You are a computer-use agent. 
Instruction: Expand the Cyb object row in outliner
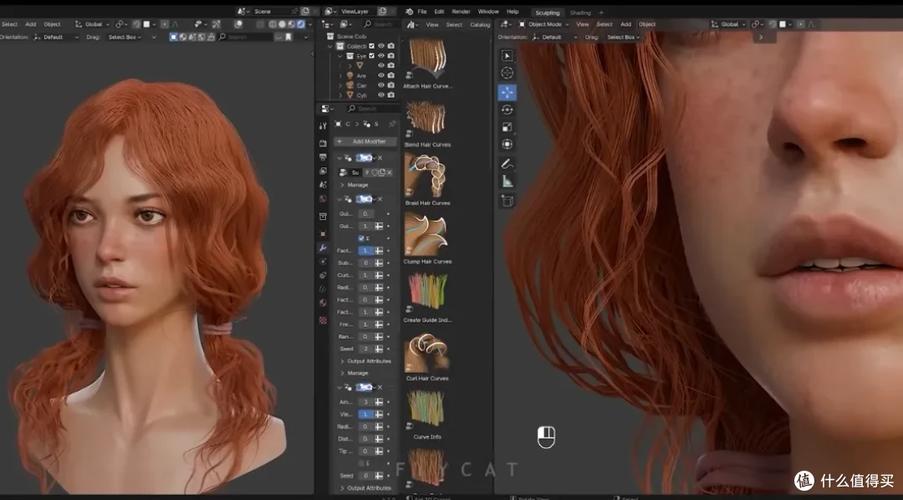(x=340, y=95)
